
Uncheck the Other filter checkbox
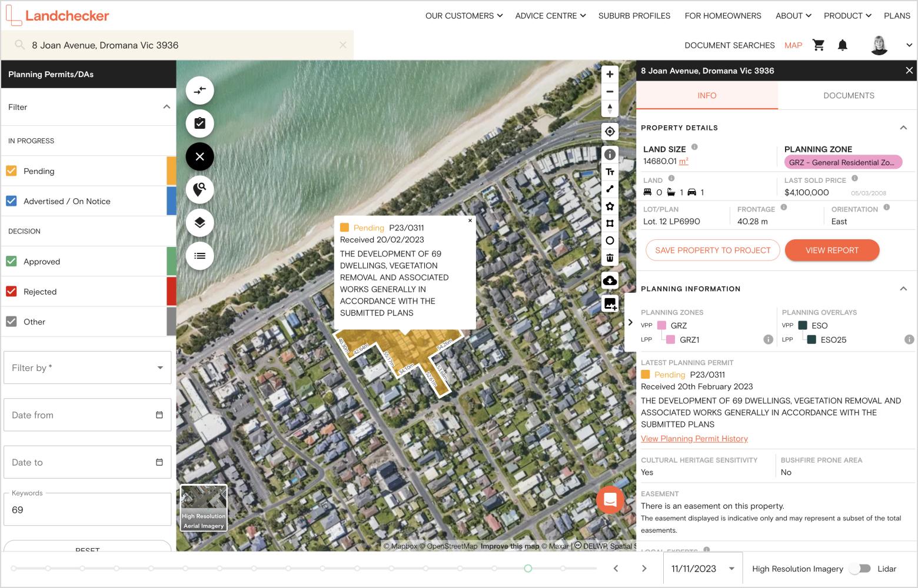[11, 321]
